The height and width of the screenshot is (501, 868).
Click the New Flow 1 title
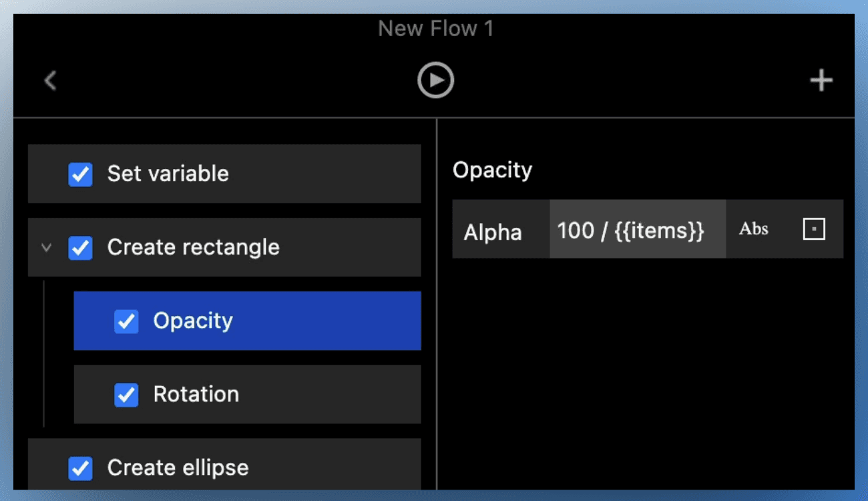coord(435,29)
